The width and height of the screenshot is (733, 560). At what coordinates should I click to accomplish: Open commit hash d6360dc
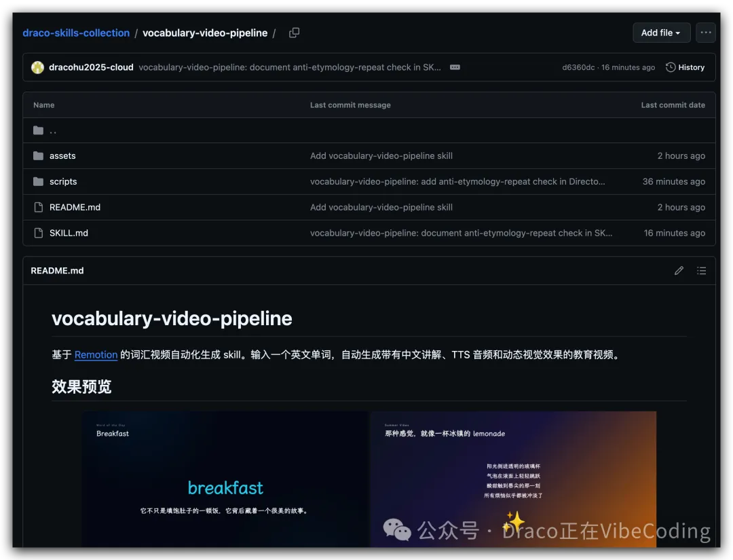[578, 67]
